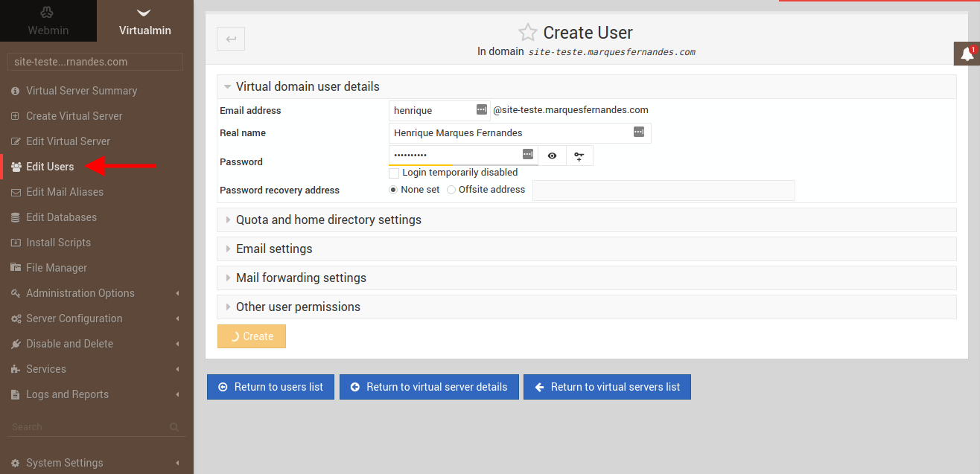Click the Password input field
The width and height of the screenshot is (980, 474).
463,155
